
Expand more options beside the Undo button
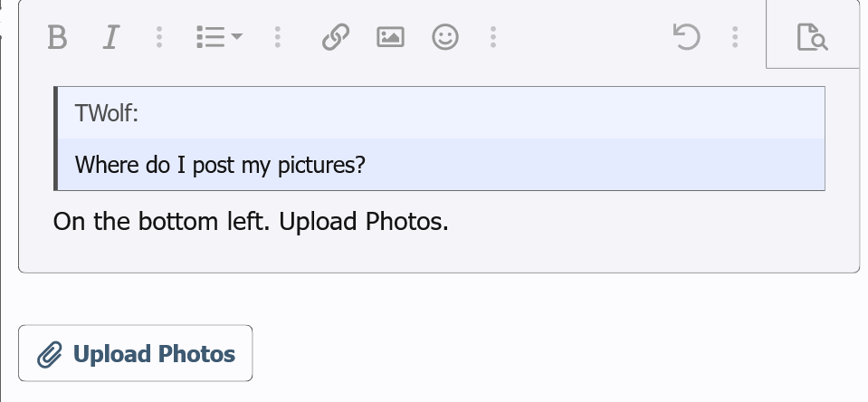pyautogui.click(x=735, y=37)
